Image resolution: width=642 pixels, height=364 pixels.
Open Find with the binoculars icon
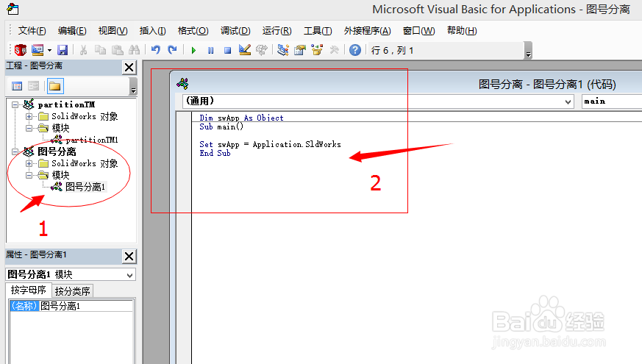[x=135, y=50]
